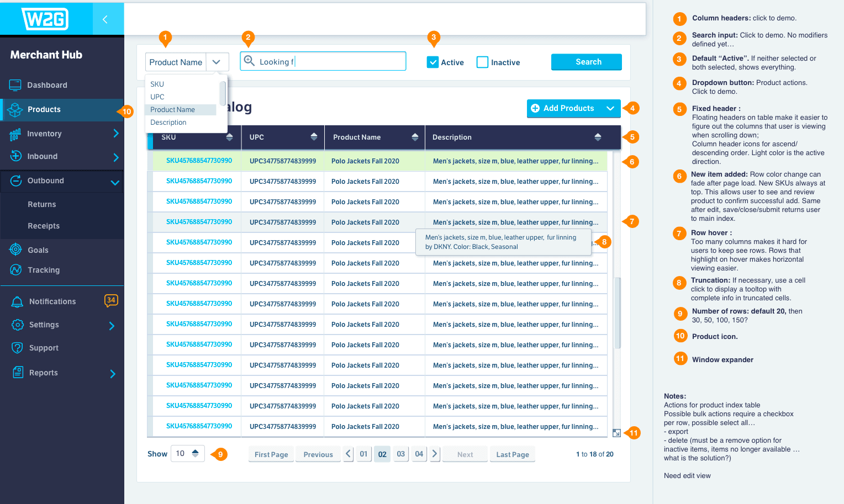
Task: Click the Tracking icon in sidebar
Action: pyautogui.click(x=16, y=270)
